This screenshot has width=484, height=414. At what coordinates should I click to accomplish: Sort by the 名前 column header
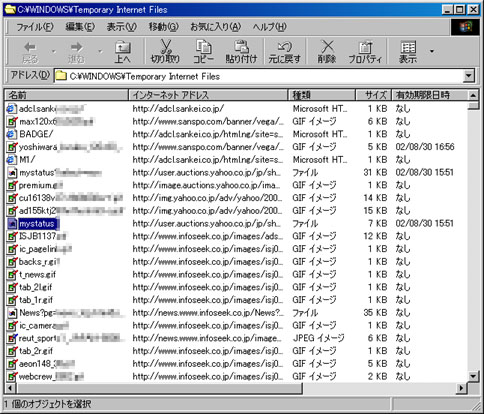click(x=67, y=95)
